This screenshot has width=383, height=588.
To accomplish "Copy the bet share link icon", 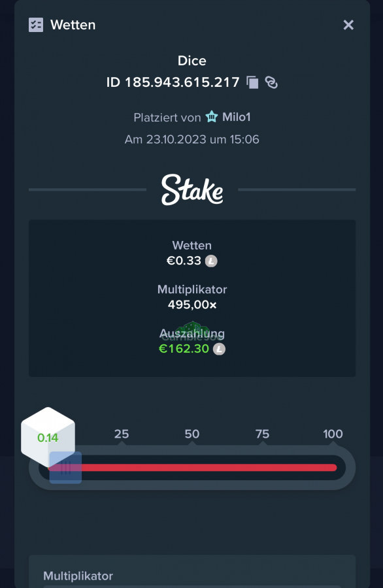I will (271, 82).
